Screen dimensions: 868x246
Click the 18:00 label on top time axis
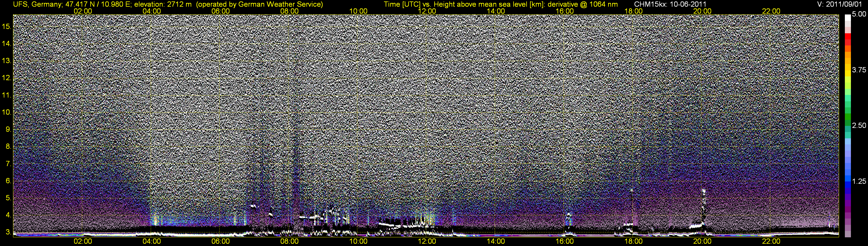633,11
